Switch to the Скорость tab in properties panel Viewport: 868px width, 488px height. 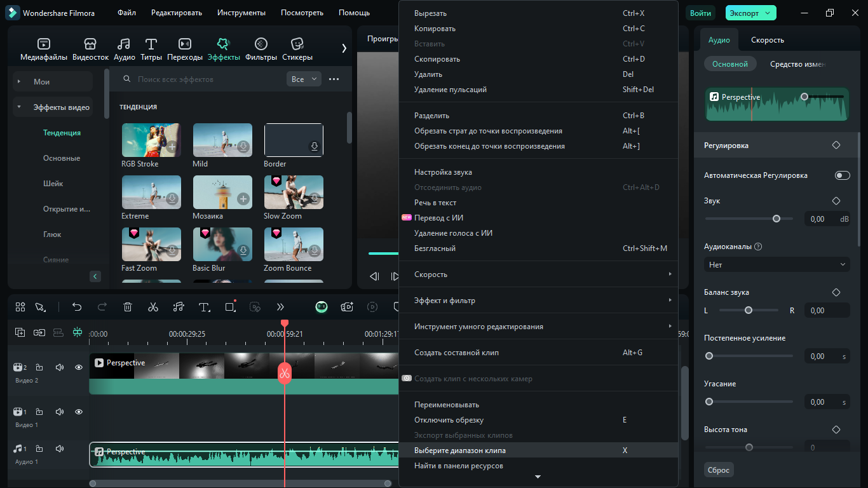click(x=767, y=40)
